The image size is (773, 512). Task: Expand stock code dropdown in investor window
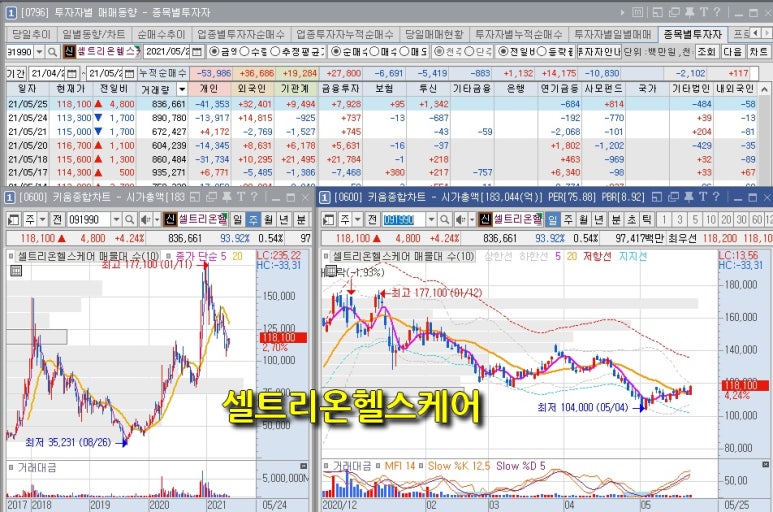pyautogui.click(x=39, y=52)
